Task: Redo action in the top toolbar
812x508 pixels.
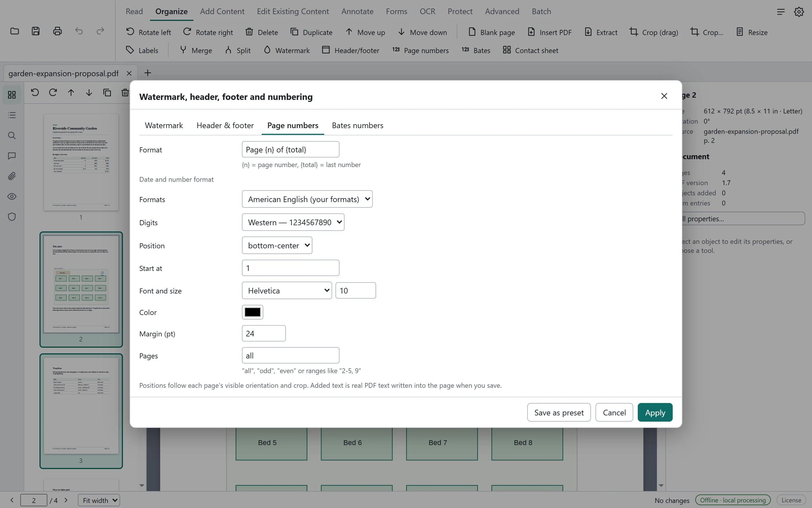Action: coord(100,31)
